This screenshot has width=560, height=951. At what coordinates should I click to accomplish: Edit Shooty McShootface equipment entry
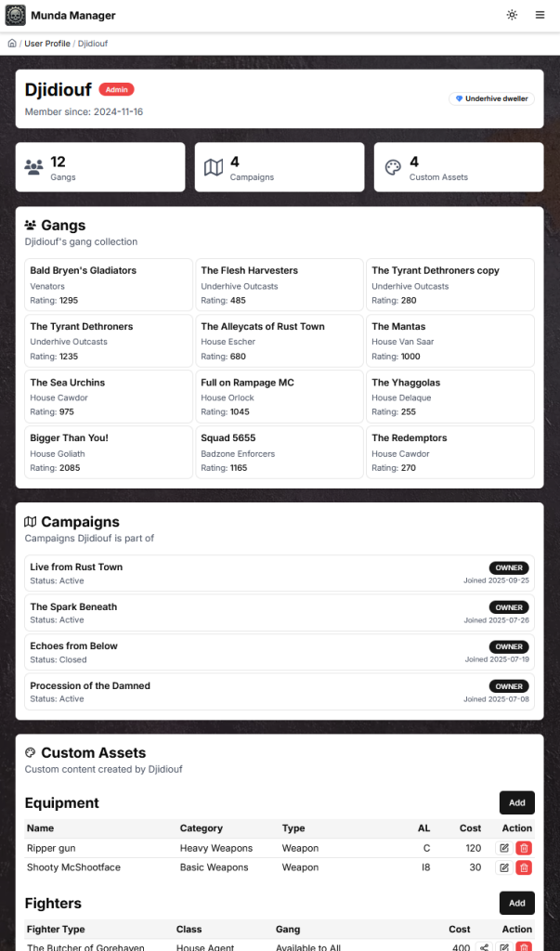(x=504, y=867)
